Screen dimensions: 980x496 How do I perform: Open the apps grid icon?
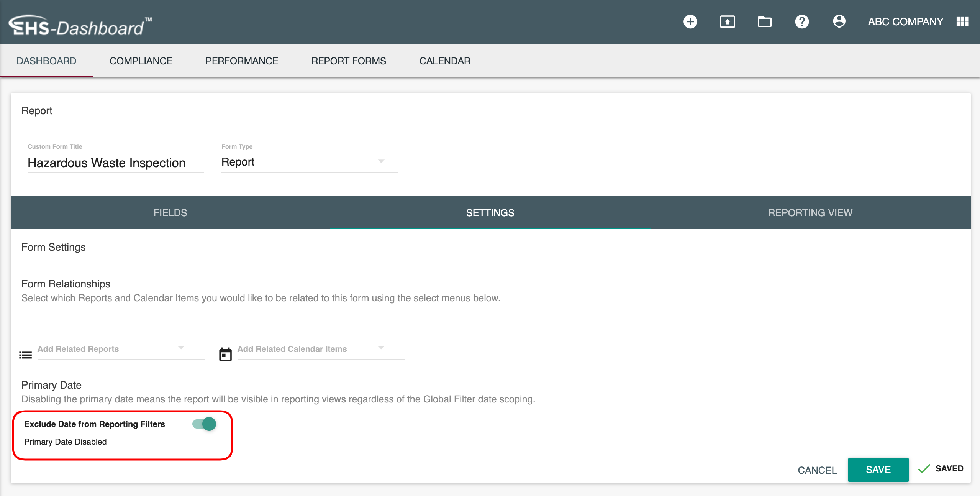(x=962, y=22)
